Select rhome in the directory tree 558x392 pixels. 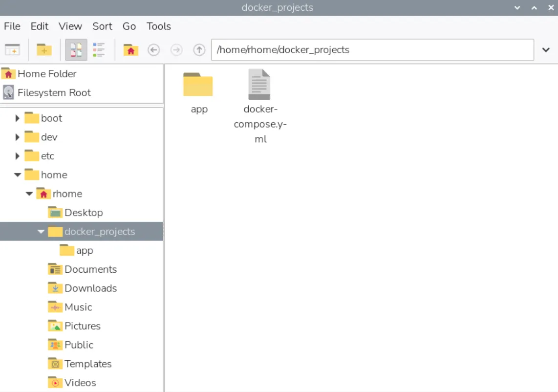[x=67, y=194]
